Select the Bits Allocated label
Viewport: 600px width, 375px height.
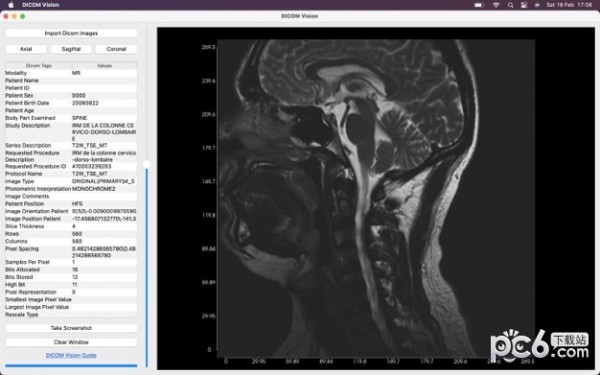(22, 270)
